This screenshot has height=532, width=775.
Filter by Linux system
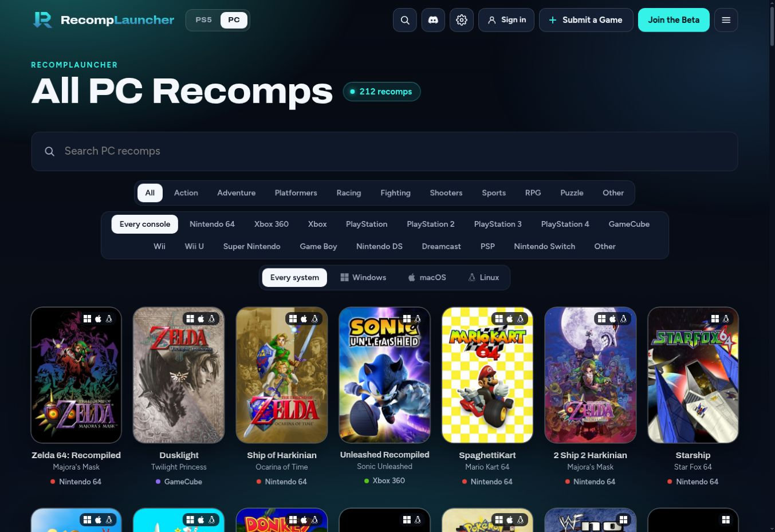click(x=483, y=278)
